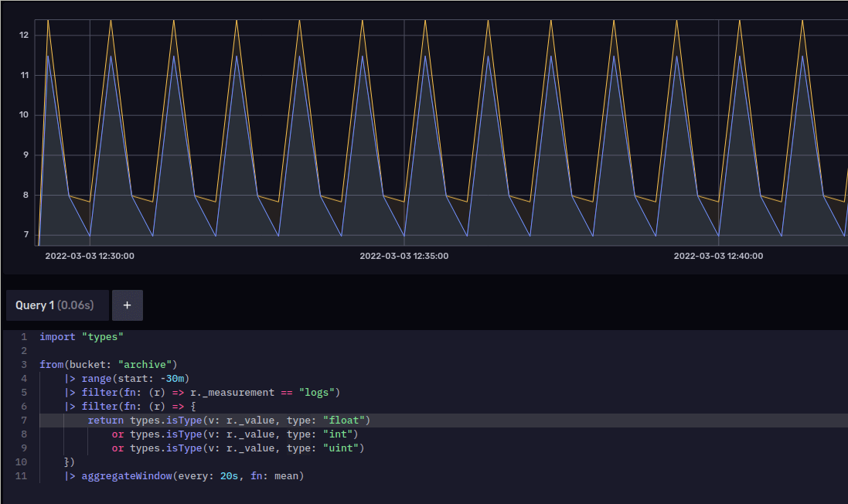Click the highlighted return statement on line 7
Screen dimensions: 848x504
point(105,420)
